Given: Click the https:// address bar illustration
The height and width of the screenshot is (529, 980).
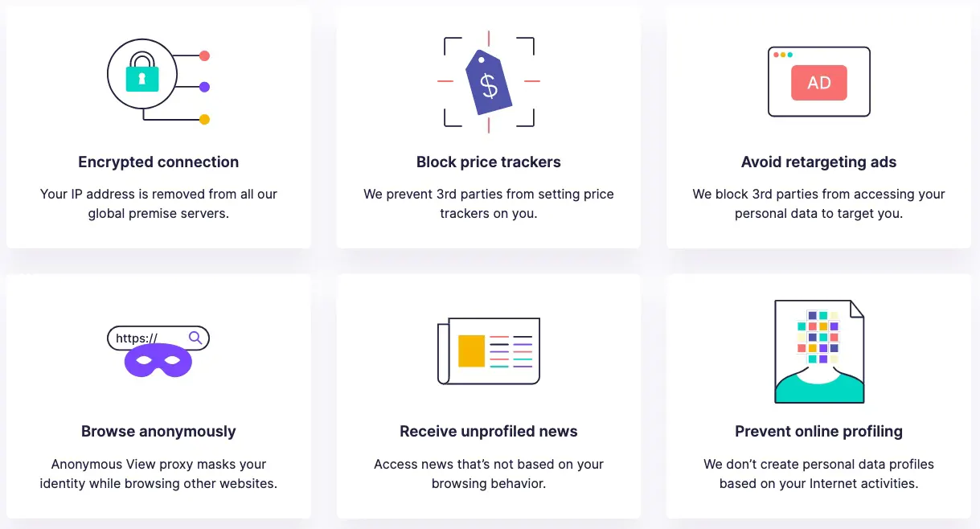Looking at the screenshot, I should (158, 338).
